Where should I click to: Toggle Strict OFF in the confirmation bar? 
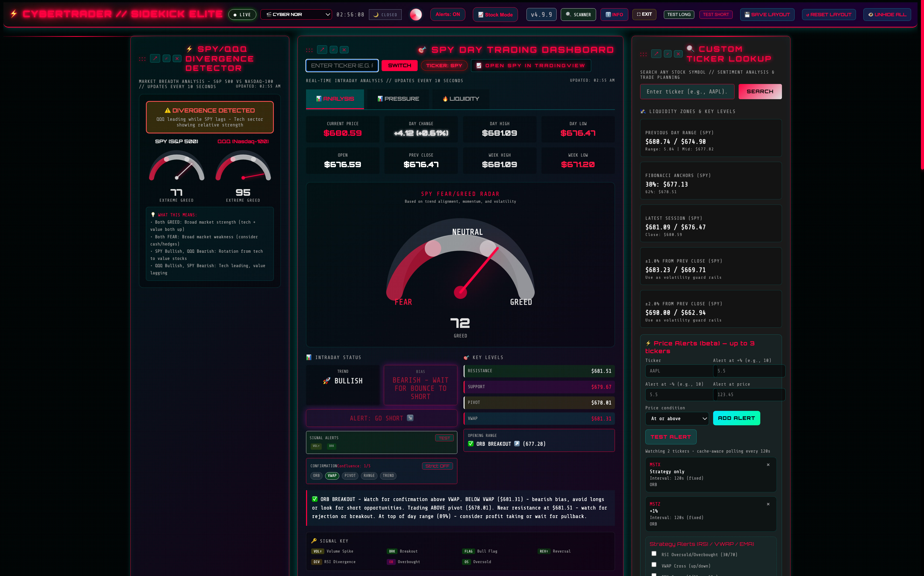click(x=437, y=465)
